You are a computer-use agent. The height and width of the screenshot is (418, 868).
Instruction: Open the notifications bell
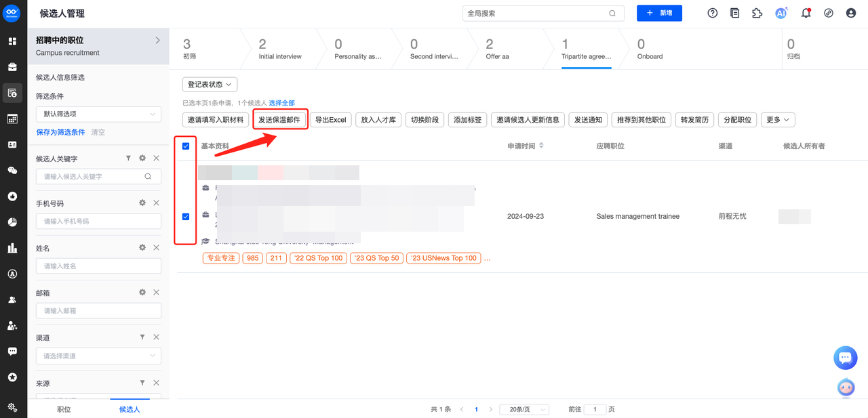tap(806, 13)
